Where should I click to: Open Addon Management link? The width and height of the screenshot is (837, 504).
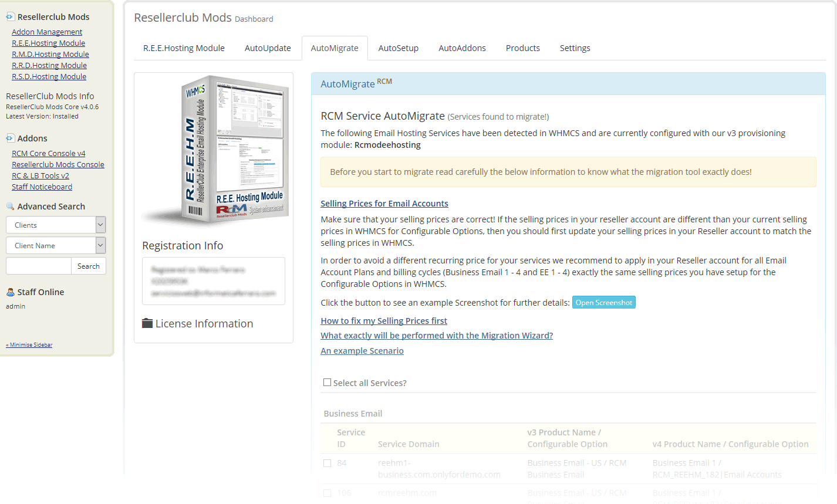(x=47, y=32)
